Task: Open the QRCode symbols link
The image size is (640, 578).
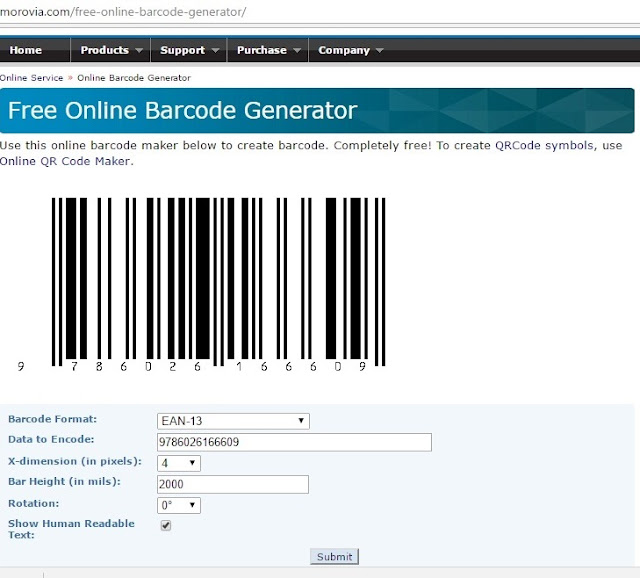Action: 544,146
